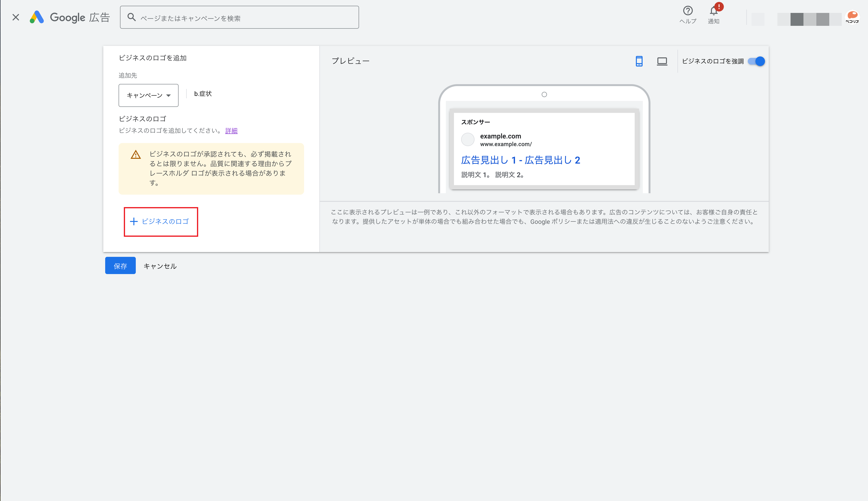Click the Google Ads logo

pyautogui.click(x=37, y=17)
